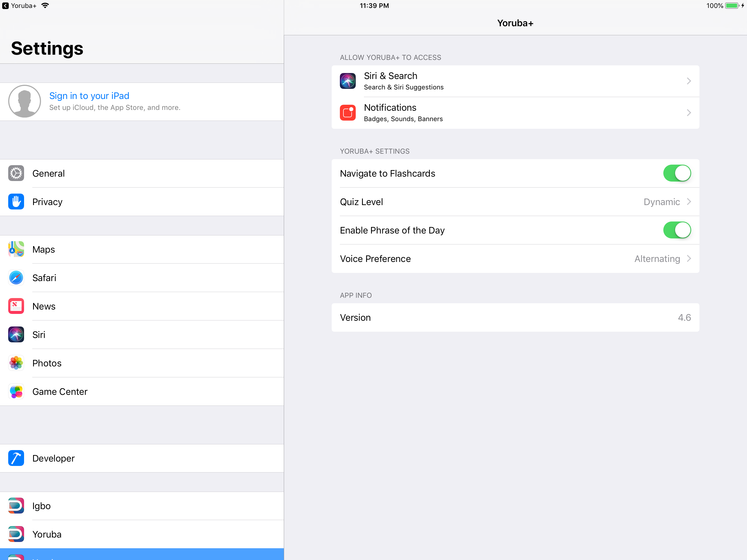The width and height of the screenshot is (747, 560).
Task: Tap the Igbo app icon
Action: [16, 506]
